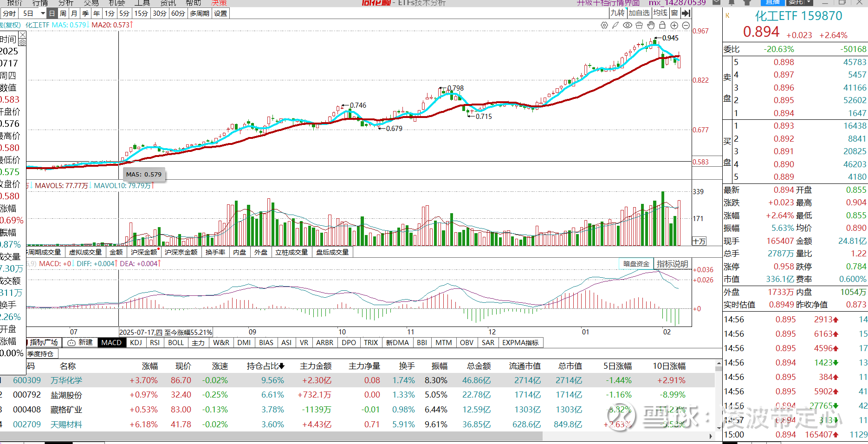Open the 暗盘资金 panel button
This screenshot has width=868, height=444.
coord(636,264)
